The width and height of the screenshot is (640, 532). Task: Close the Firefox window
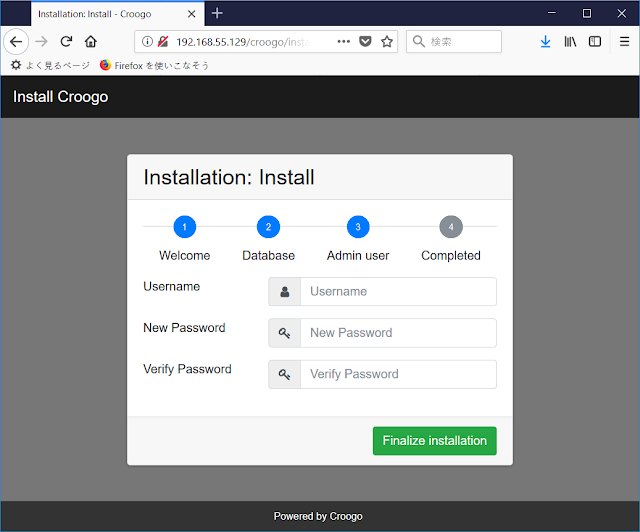(x=622, y=13)
